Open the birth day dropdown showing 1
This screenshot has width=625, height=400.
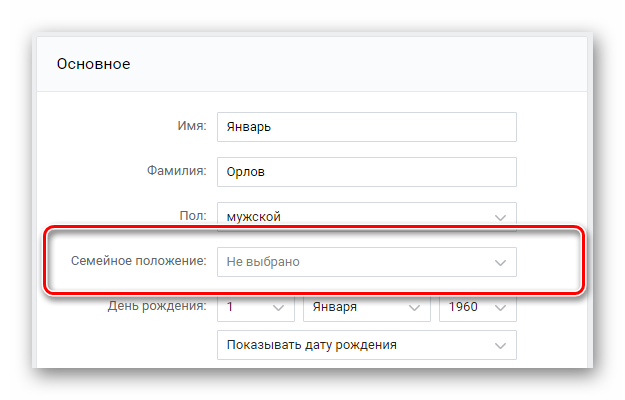256,307
